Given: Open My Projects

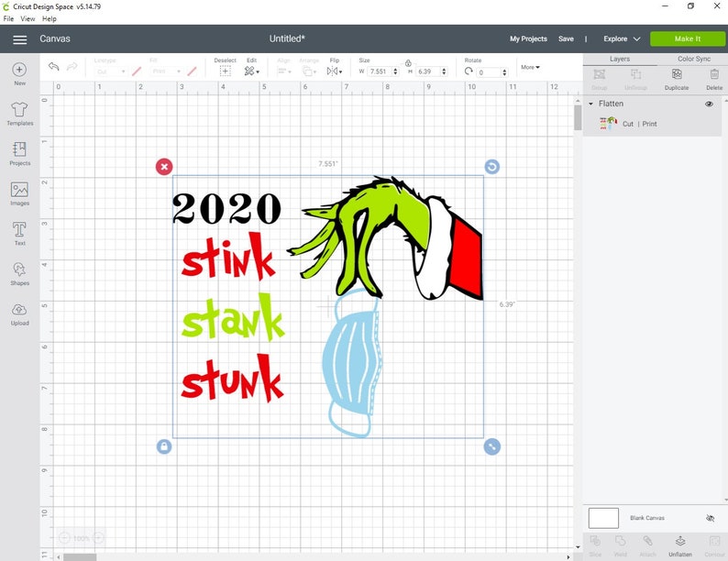Looking at the screenshot, I should [528, 39].
